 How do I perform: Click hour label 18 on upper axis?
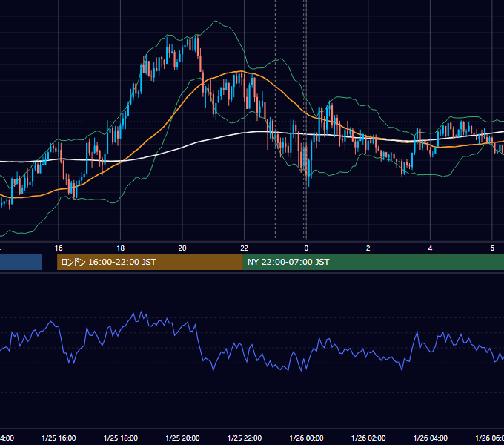click(x=121, y=248)
